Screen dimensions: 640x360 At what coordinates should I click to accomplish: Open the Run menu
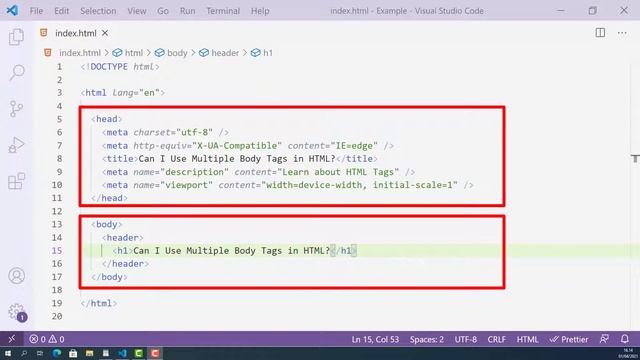(187, 11)
